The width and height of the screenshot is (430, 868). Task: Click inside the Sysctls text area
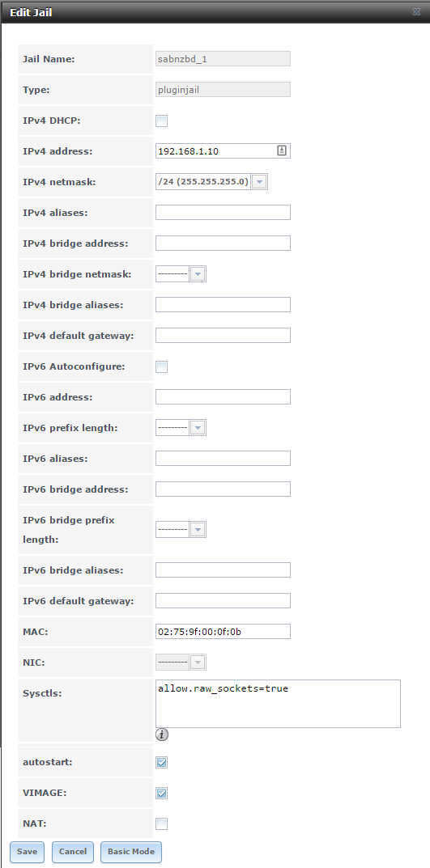click(x=278, y=704)
